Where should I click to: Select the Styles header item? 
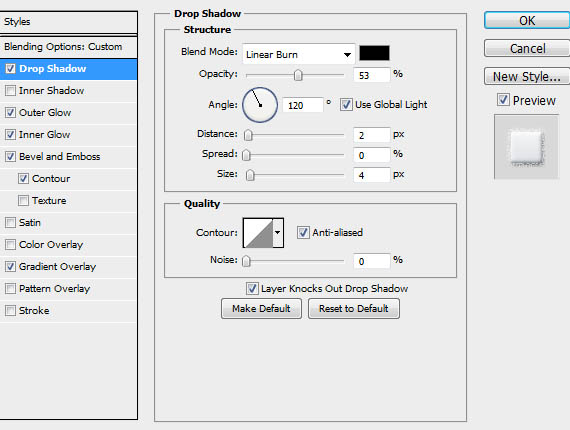click(x=69, y=22)
